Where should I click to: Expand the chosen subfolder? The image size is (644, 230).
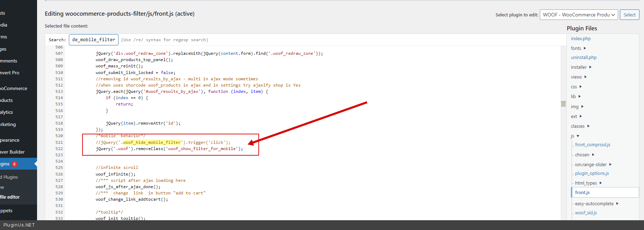[593, 155]
